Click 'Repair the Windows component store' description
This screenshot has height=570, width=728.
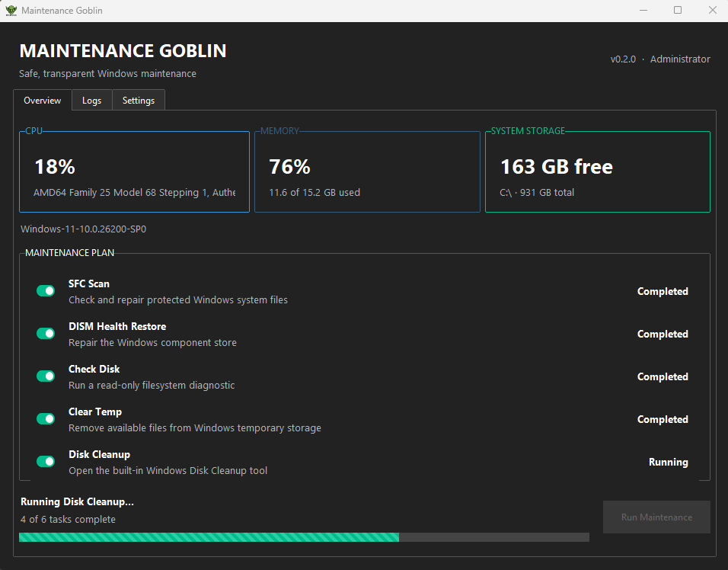click(153, 343)
